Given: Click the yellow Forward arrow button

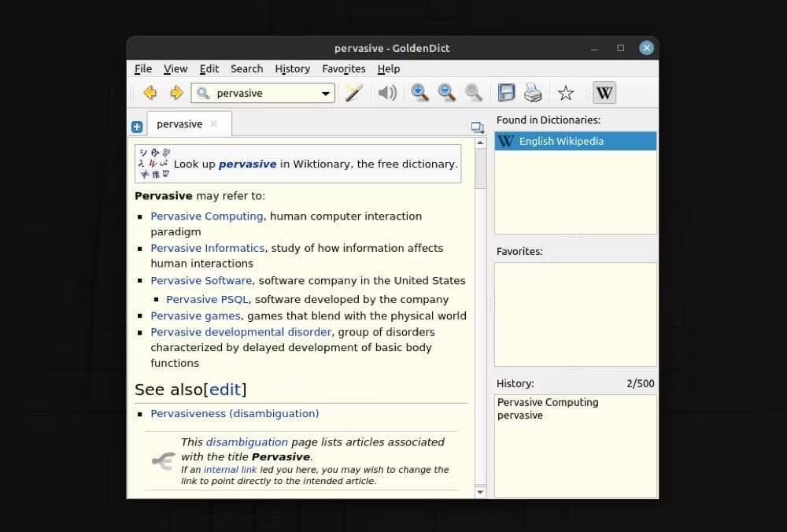Looking at the screenshot, I should [x=176, y=93].
